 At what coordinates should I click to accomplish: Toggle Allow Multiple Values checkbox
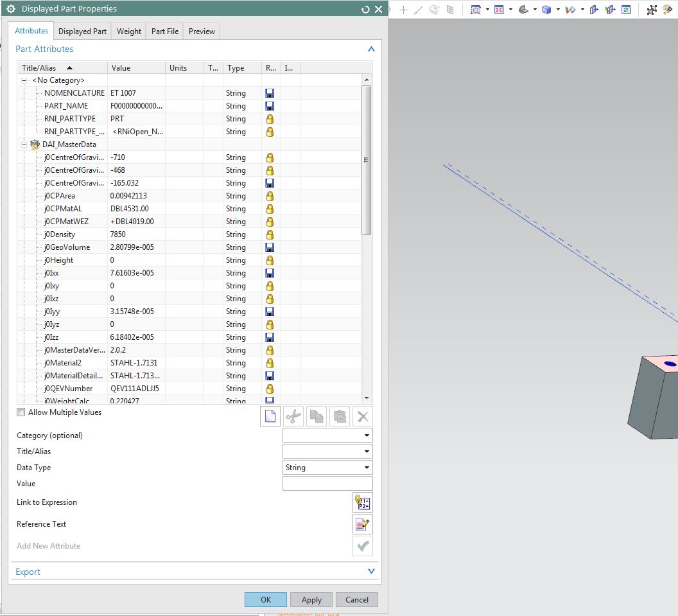(21, 412)
